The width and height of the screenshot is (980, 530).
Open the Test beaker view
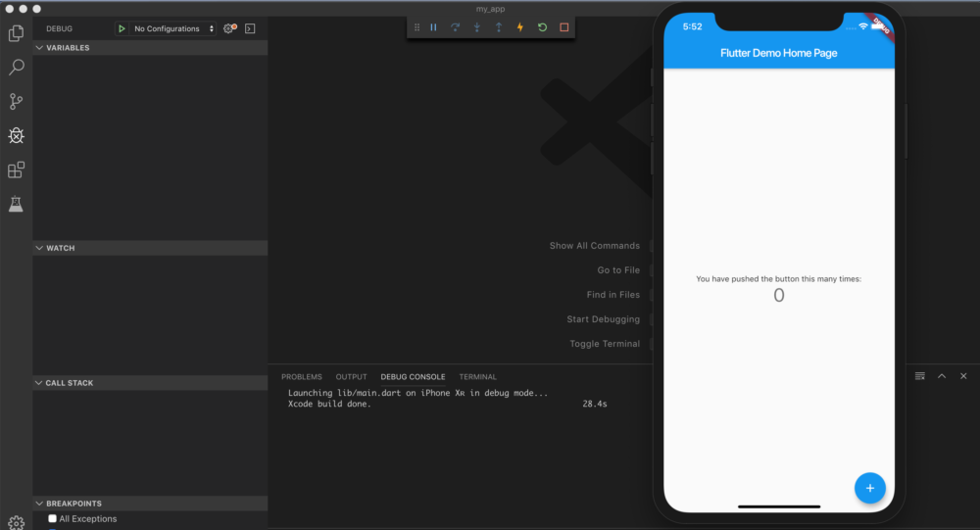tap(17, 204)
